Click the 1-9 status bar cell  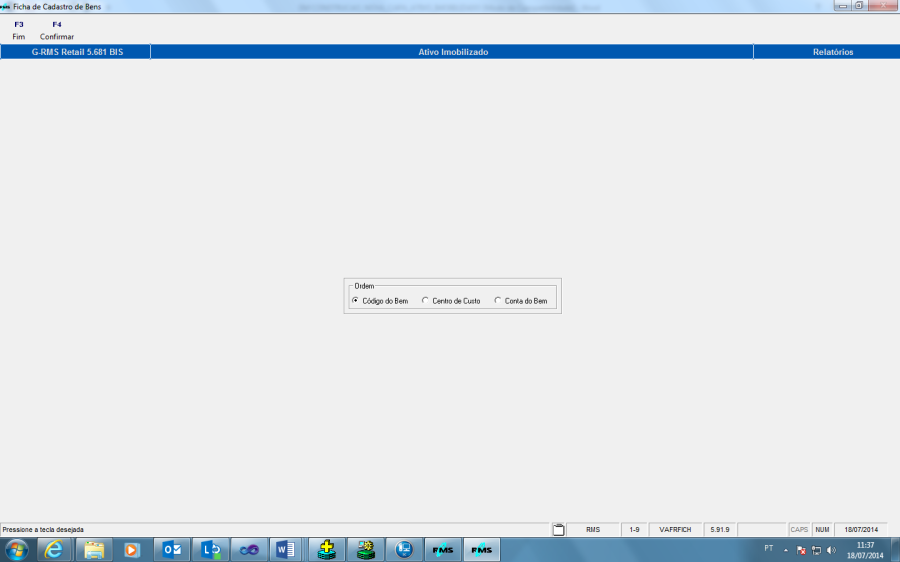634,529
